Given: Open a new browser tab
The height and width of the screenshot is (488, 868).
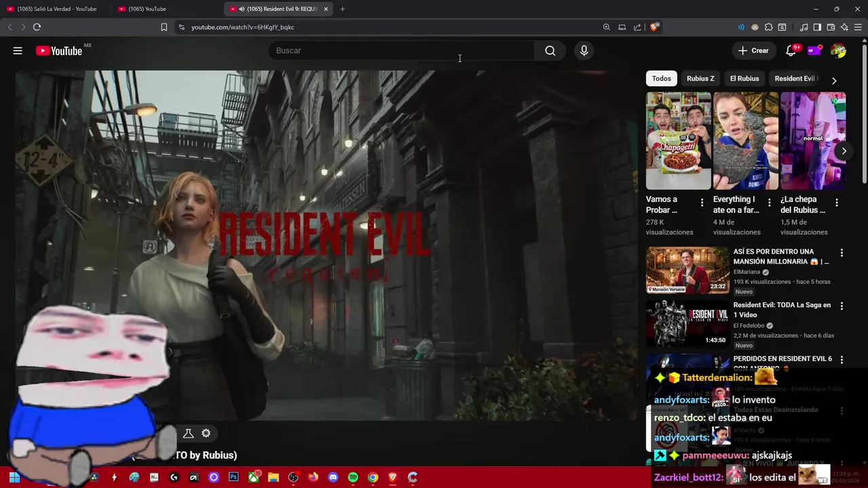Looking at the screenshot, I should tap(342, 9).
